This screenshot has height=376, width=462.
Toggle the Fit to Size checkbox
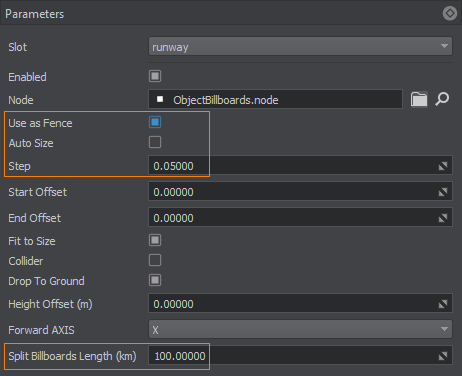[155, 240]
